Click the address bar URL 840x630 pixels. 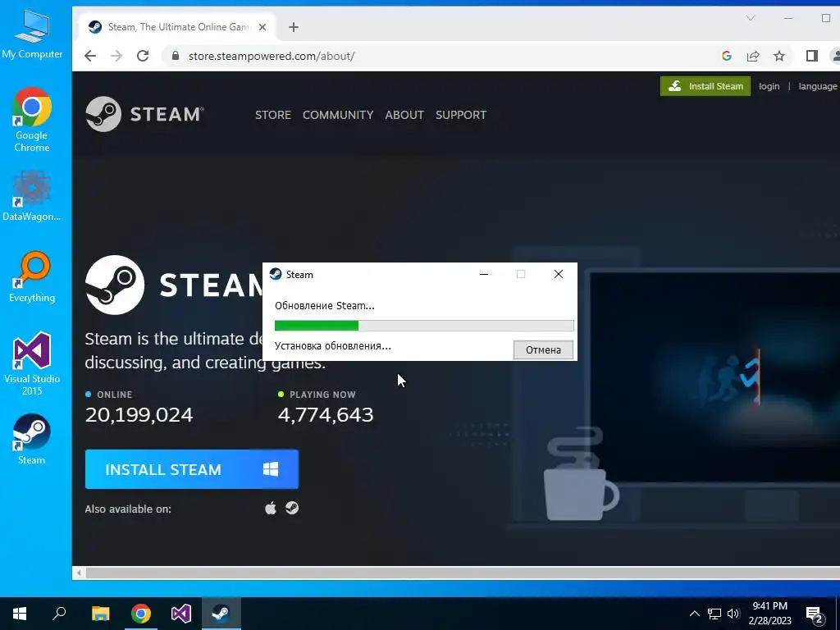click(271, 56)
